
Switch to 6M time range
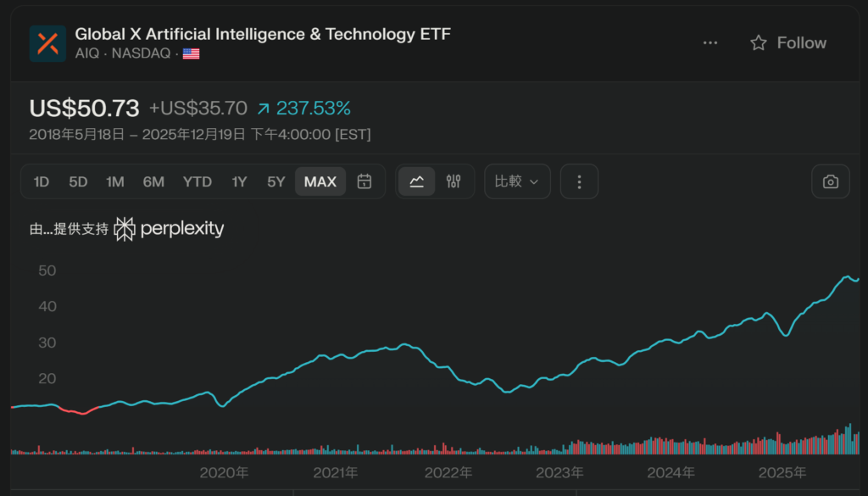153,181
